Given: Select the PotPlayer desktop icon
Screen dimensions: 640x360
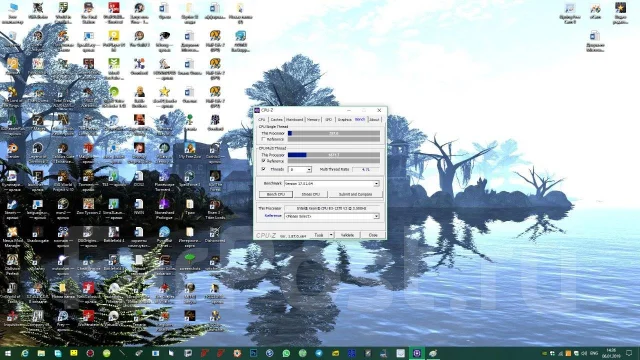Looking at the screenshot, I should click(114, 41).
